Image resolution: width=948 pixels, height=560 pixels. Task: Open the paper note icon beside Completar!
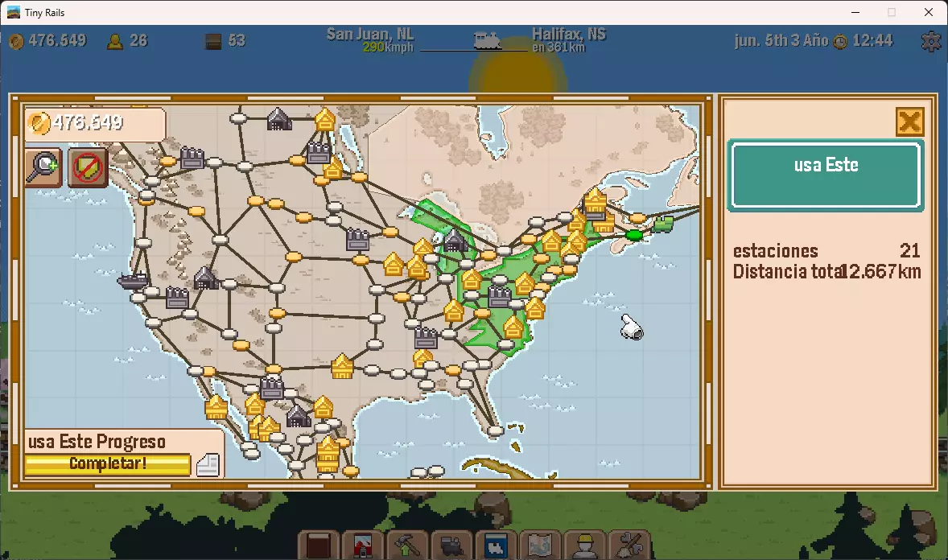tap(208, 464)
